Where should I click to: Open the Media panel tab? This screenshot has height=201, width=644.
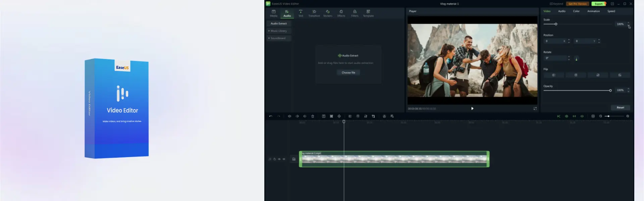coord(274,13)
